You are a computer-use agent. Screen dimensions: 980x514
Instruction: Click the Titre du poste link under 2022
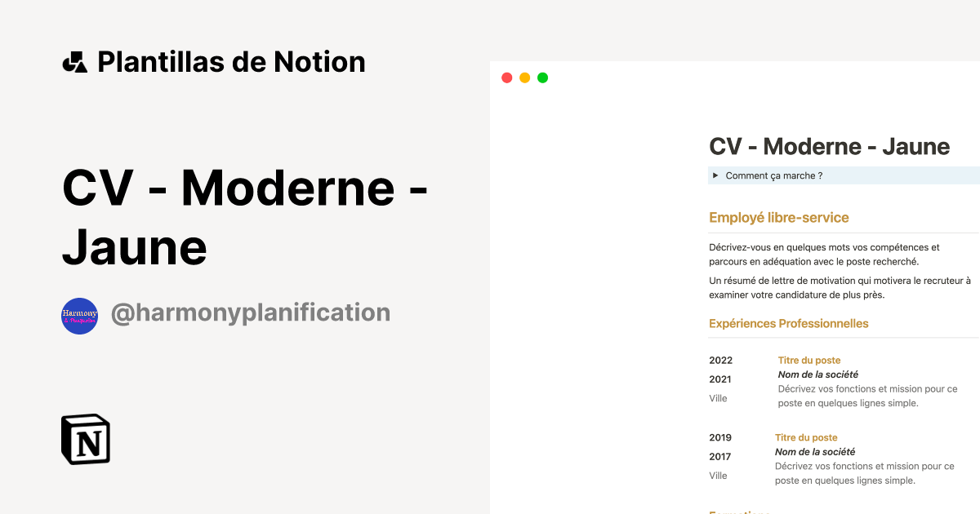(809, 360)
